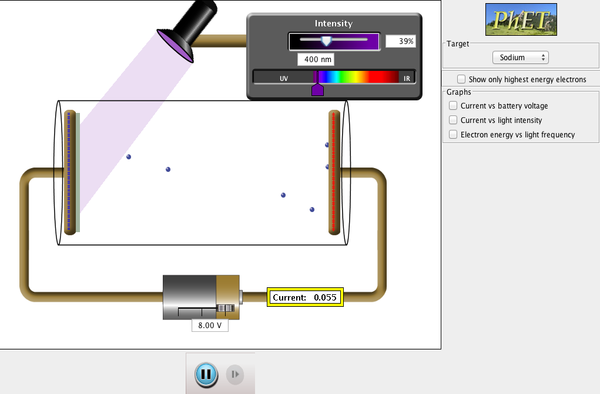The height and width of the screenshot is (394, 600).
Task: Click the Intensity label
Action: click(333, 24)
